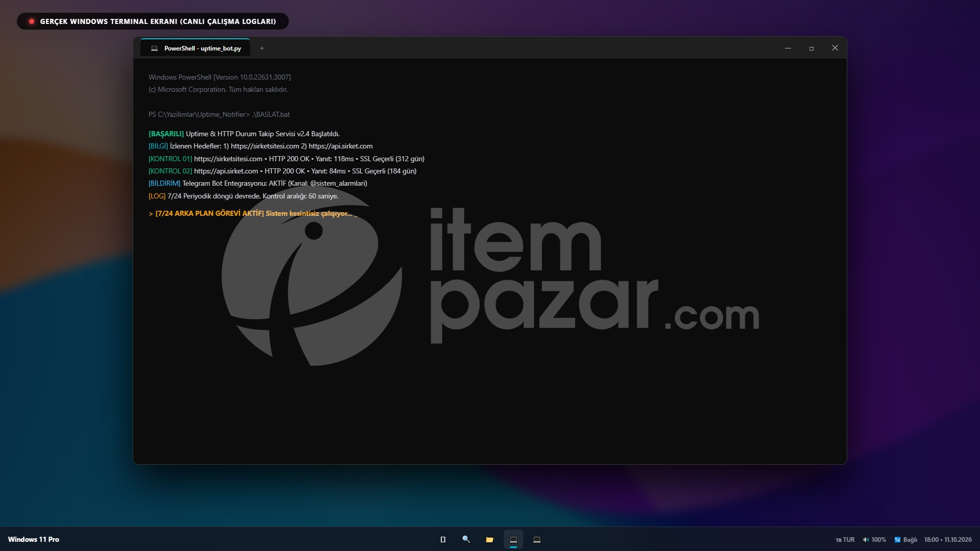This screenshot has height=551, width=980.
Task: Select the PowerShell - uptime_bot.py tab
Action: tap(195, 48)
